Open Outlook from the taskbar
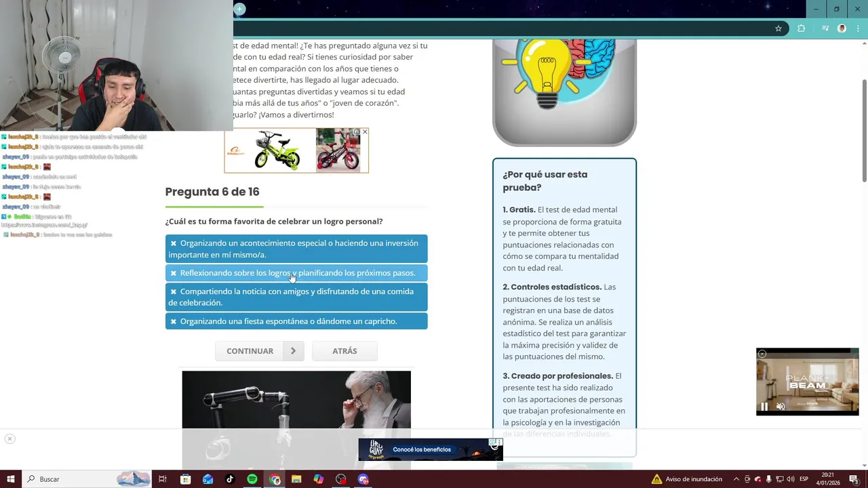The height and width of the screenshot is (488, 868). click(208, 479)
